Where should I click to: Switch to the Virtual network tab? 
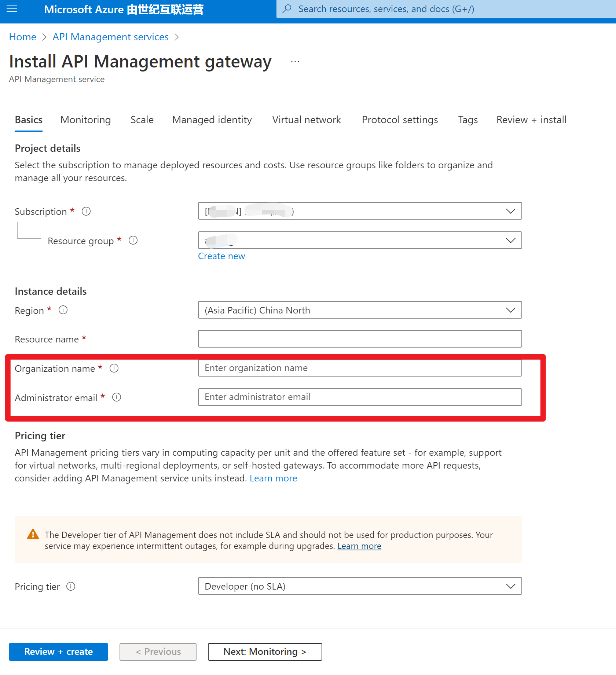[306, 120]
